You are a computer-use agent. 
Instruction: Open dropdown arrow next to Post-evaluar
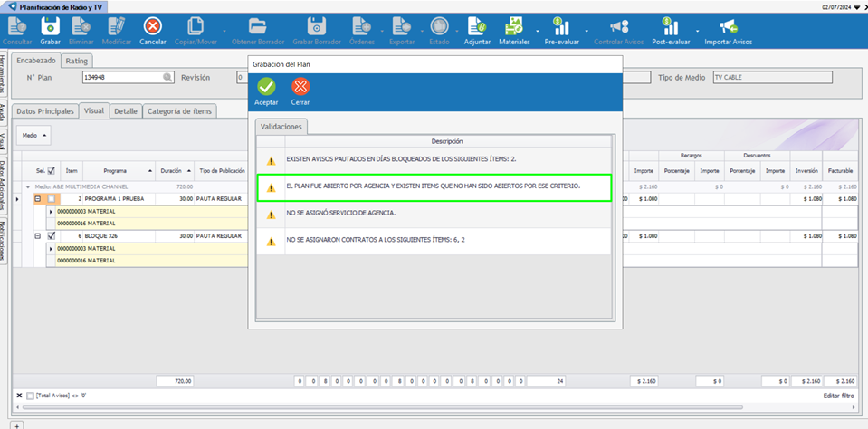698,31
